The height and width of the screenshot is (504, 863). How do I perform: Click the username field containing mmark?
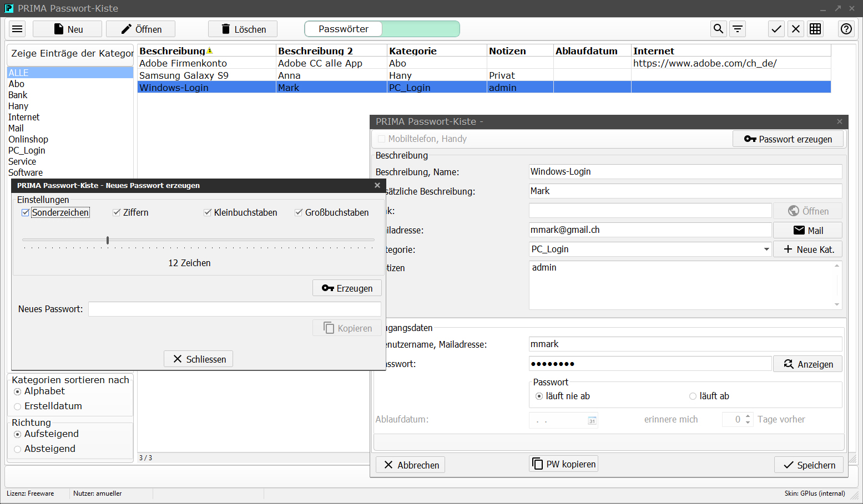(685, 344)
